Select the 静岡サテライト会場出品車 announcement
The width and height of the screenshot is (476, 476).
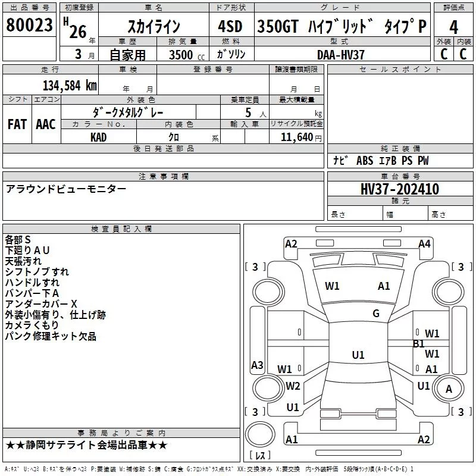86,445
